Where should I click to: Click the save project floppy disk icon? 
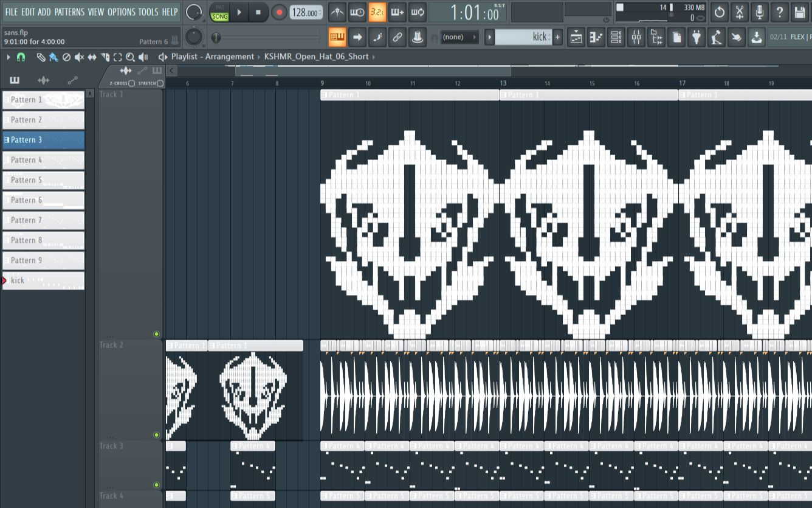[x=800, y=12]
